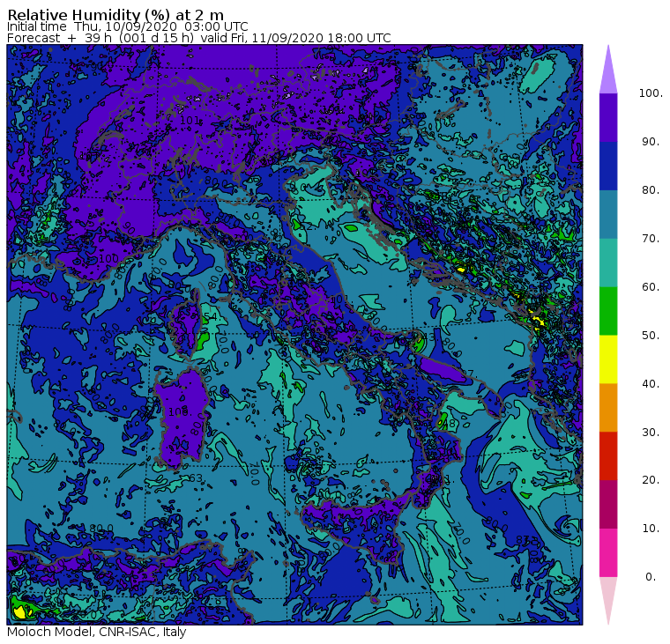Pick the yellow 40–50% legend band

pyautogui.click(x=608, y=359)
